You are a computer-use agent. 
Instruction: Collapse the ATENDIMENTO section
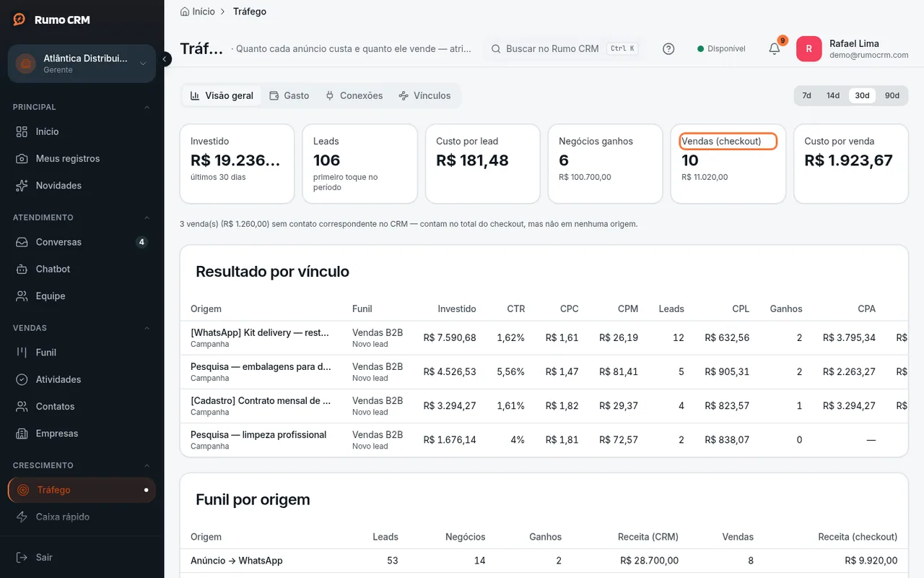147,217
